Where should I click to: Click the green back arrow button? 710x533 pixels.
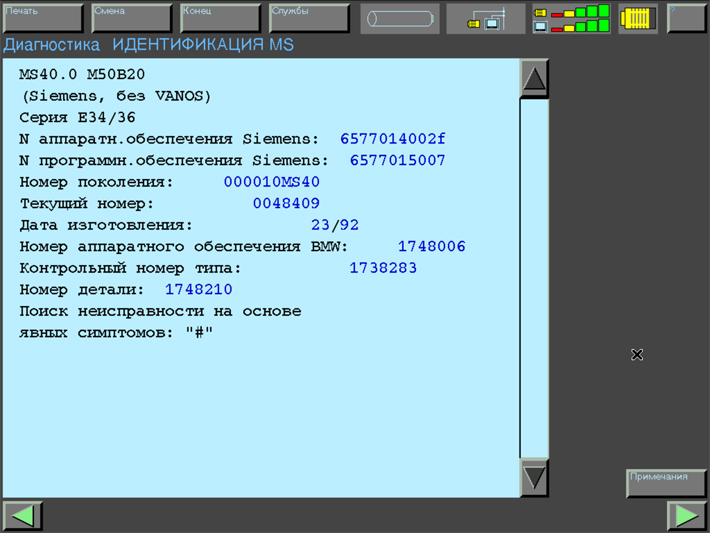click(x=23, y=516)
